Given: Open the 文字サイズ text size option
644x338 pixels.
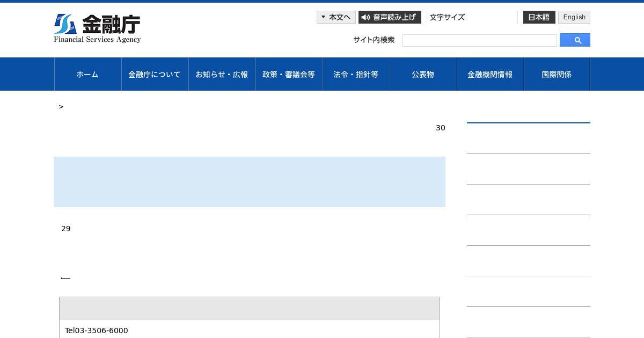Looking at the screenshot, I should (x=447, y=17).
